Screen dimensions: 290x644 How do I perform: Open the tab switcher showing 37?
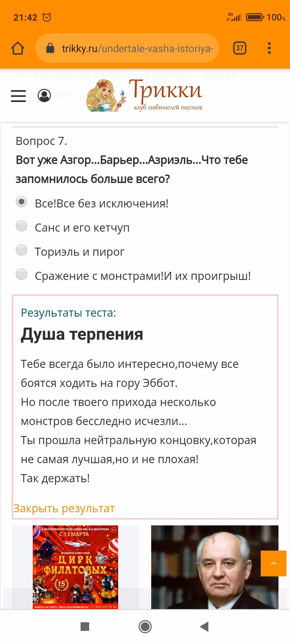point(240,48)
